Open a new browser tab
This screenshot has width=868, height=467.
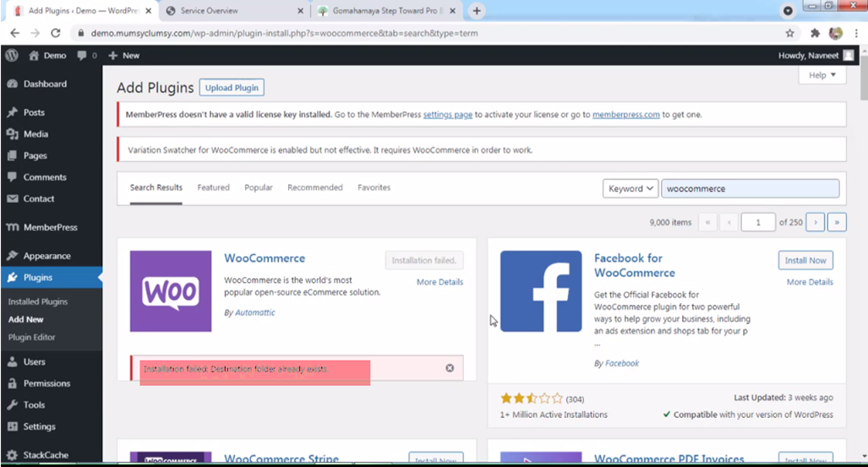coord(477,10)
